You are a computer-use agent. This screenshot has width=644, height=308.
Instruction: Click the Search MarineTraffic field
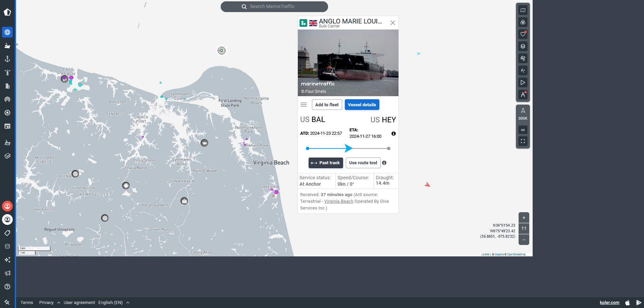pos(274,7)
